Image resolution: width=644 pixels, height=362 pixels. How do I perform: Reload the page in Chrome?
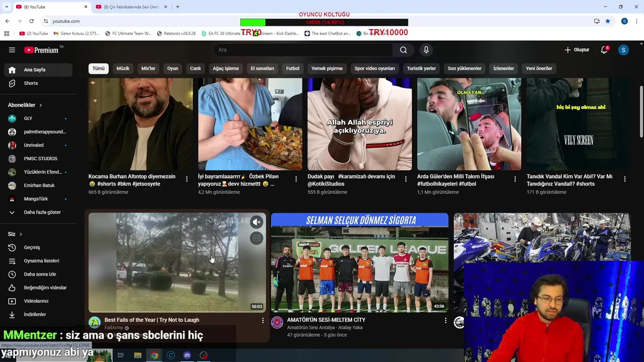point(31,21)
